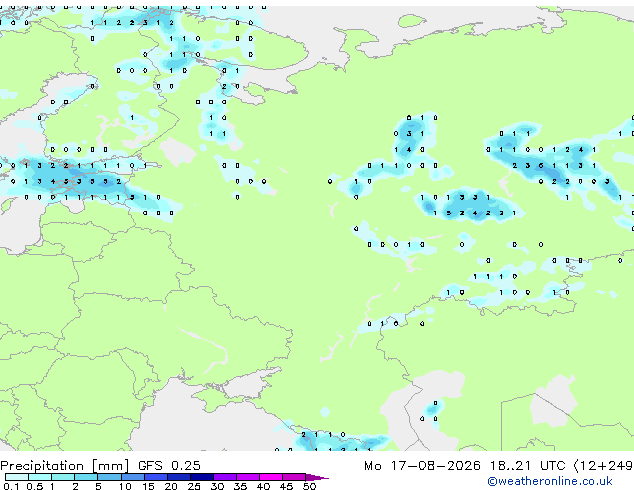Click the '18..21 UTC' time label
Image resolution: width=634 pixels, height=490 pixels.
click(527, 466)
